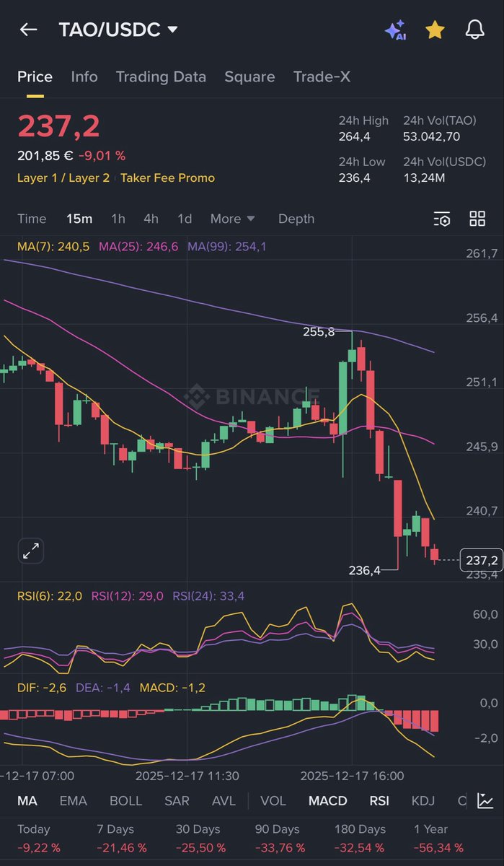
Task: Toggle the KDJ sub-indicator
Action: 424,801
